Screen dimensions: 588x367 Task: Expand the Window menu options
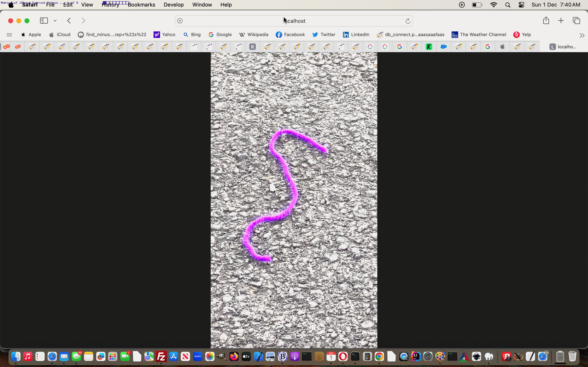click(202, 5)
